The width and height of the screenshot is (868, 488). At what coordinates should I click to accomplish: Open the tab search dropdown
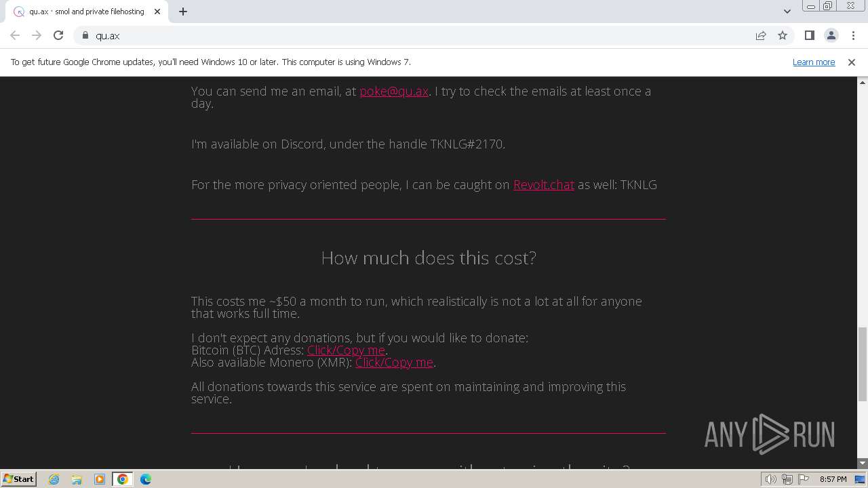787,12
